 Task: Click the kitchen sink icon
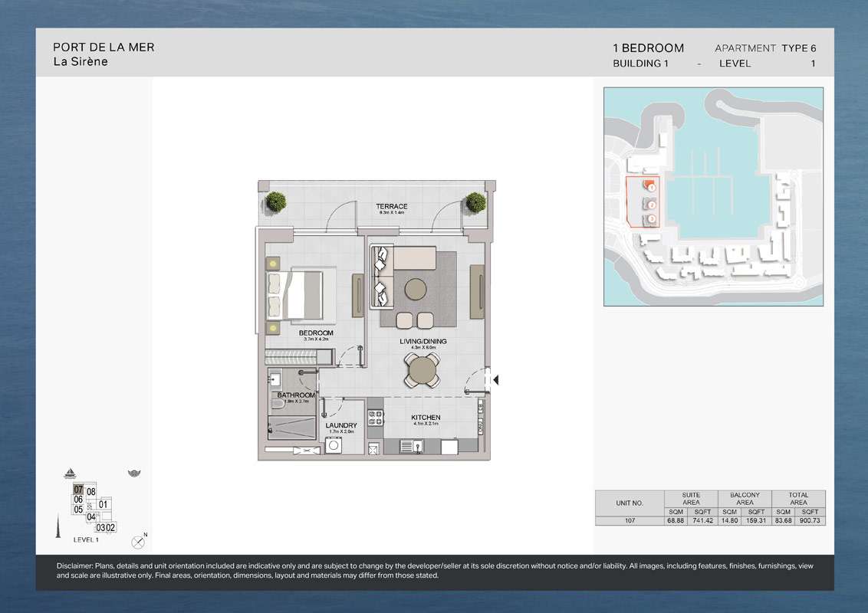(415, 446)
